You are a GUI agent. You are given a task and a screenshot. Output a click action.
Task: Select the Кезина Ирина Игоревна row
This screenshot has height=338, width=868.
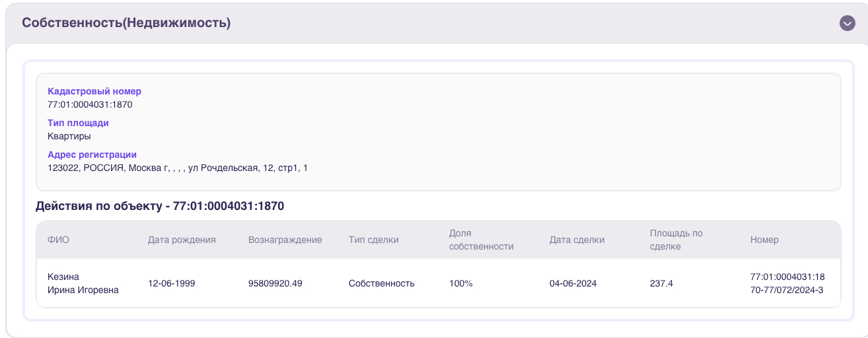(439, 283)
